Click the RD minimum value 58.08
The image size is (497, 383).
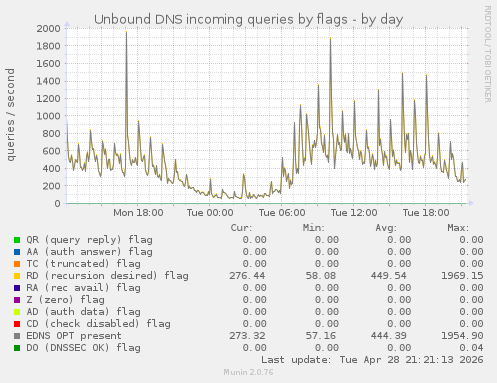point(321,276)
